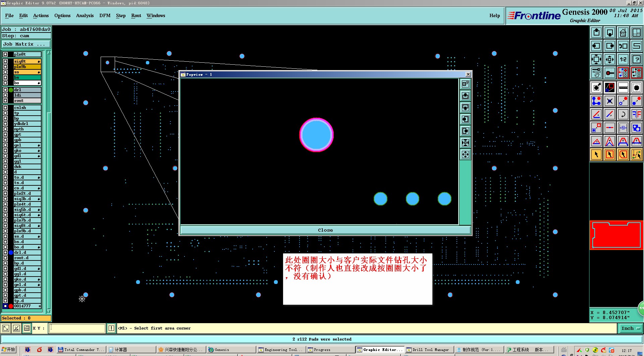
Task: Click the red board overview thumbnail
Action: point(616,235)
